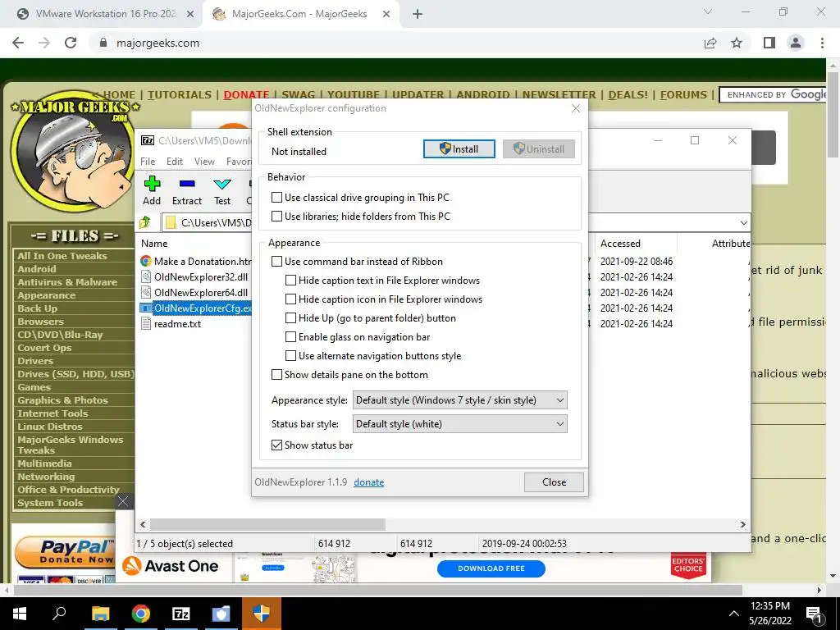Check Use libraries; hide folders option
The image size is (840, 630).
(x=276, y=217)
